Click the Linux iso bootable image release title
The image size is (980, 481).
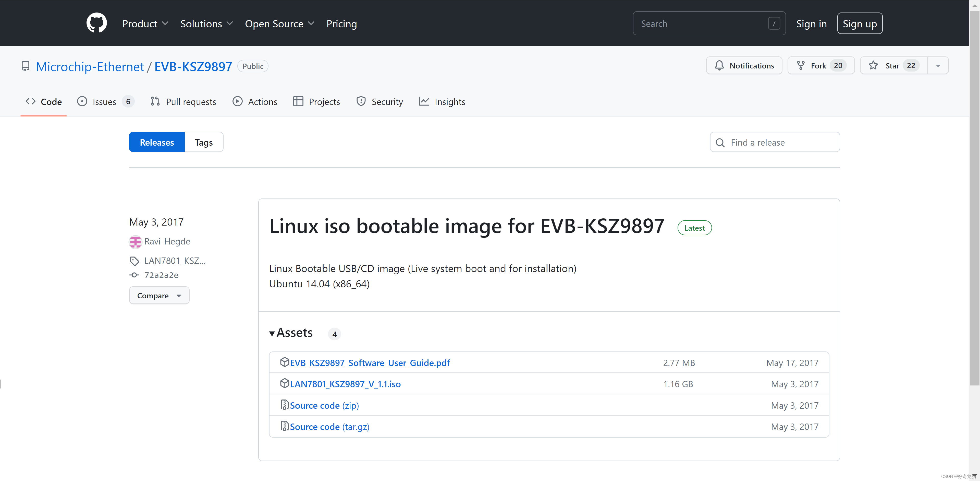pyautogui.click(x=467, y=226)
